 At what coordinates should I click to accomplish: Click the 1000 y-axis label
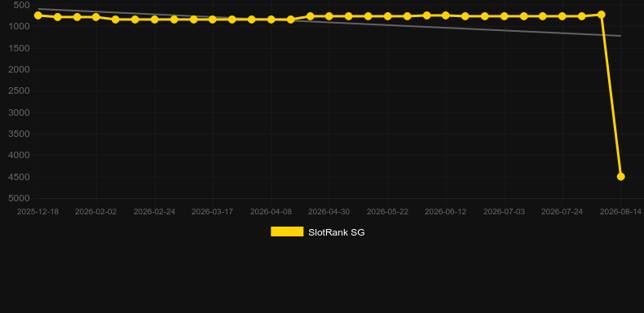point(20,27)
